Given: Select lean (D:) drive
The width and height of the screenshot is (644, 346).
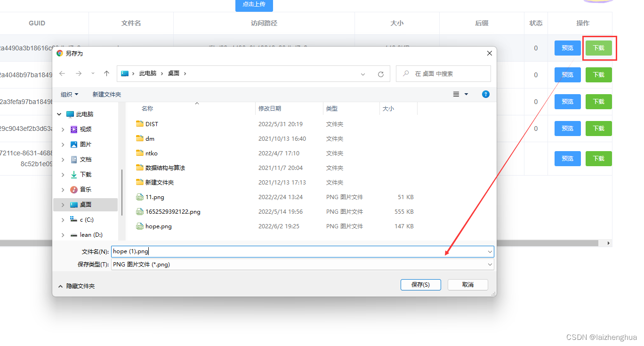Looking at the screenshot, I should (x=91, y=235).
